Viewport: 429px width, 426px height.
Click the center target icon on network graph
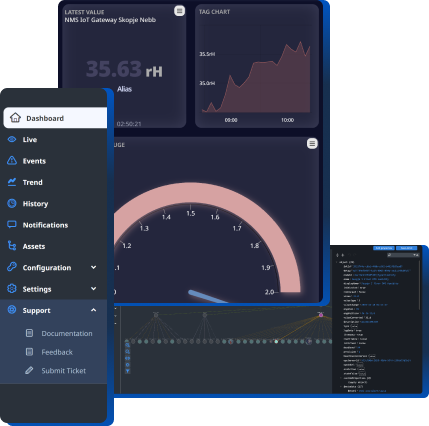pyautogui.click(x=127, y=364)
